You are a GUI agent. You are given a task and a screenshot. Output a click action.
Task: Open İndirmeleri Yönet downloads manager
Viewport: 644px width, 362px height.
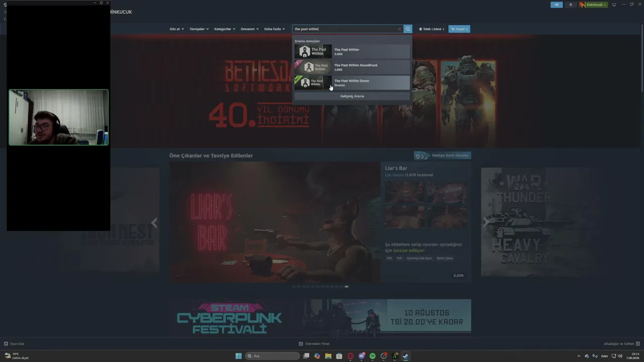point(314,344)
